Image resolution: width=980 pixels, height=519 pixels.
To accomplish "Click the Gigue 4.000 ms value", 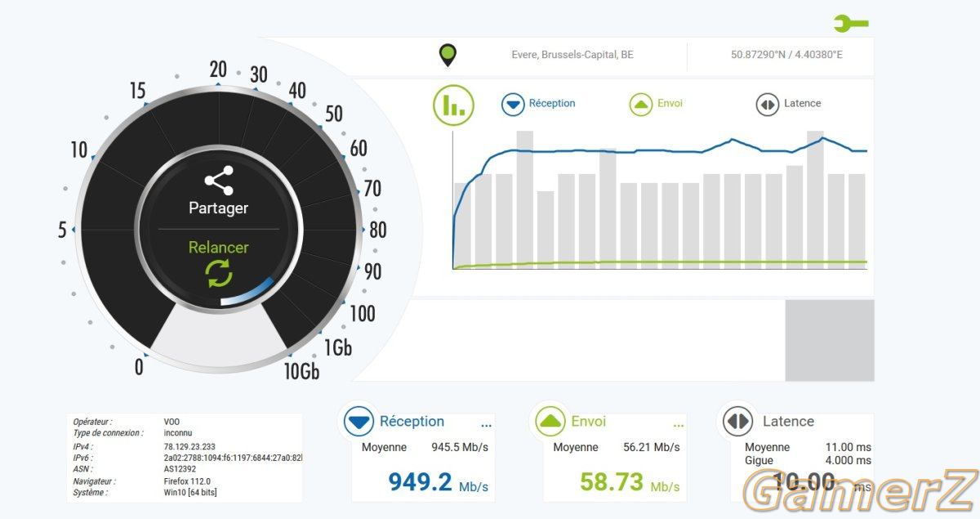I will click(808, 460).
